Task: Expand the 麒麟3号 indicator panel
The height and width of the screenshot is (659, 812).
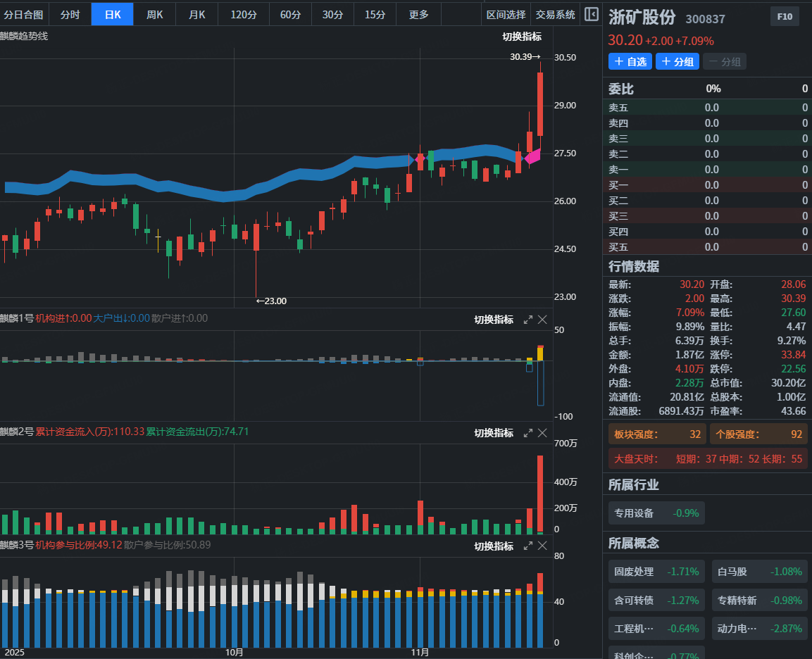Action: 528,546
